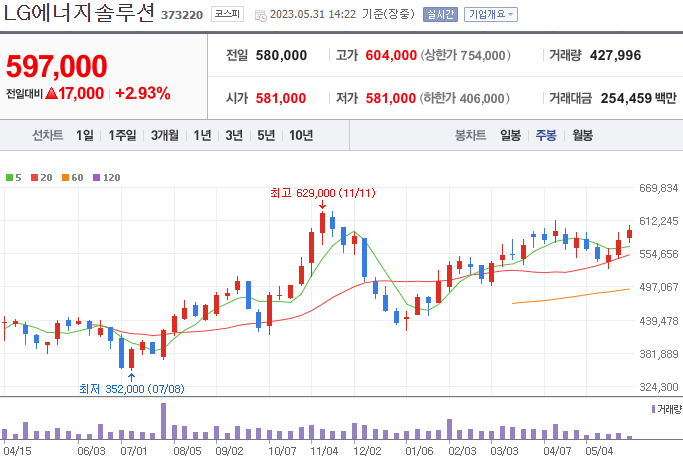Click the orange 60-period moving average swatch
Viewport: 683px width, 458px height.
[x=65, y=177]
